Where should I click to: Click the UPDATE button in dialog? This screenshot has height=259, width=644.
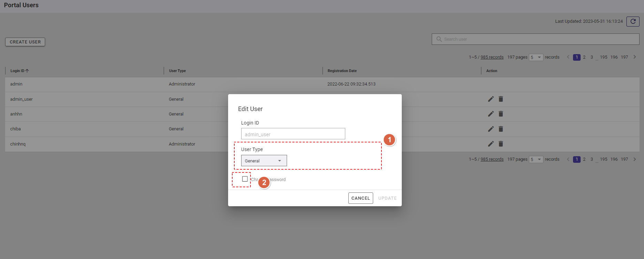pos(387,198)
